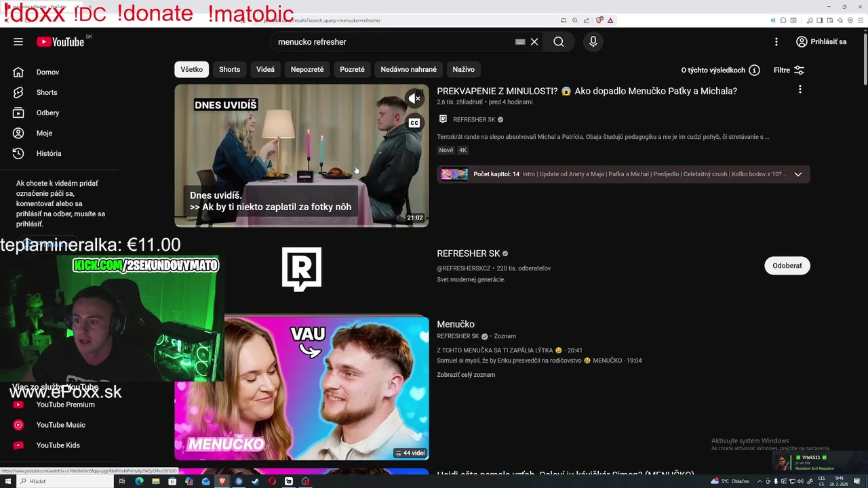
Task: Open Microsoft Edge from taskbar
Action: tap(139, 481)
